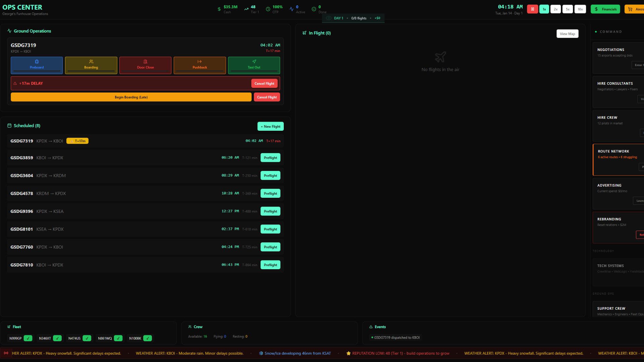Cancel flight GSDG7319 from the delay banner

coord(264,83)
